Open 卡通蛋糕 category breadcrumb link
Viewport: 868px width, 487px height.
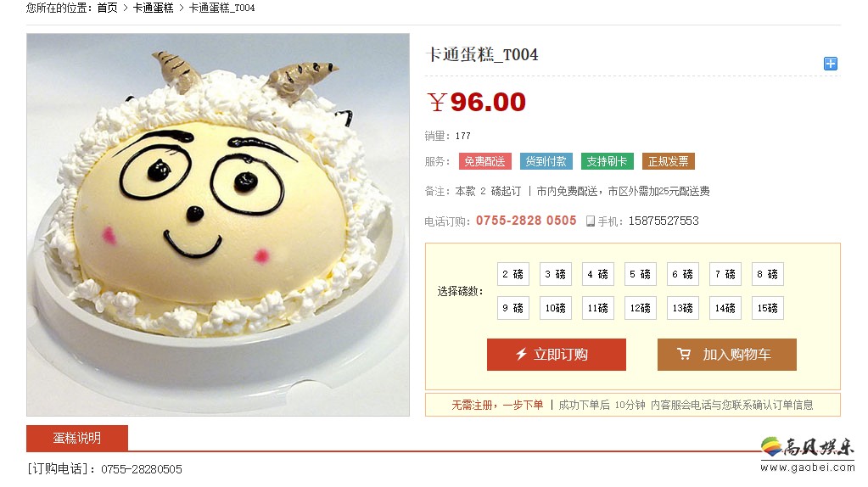point(154,8)
